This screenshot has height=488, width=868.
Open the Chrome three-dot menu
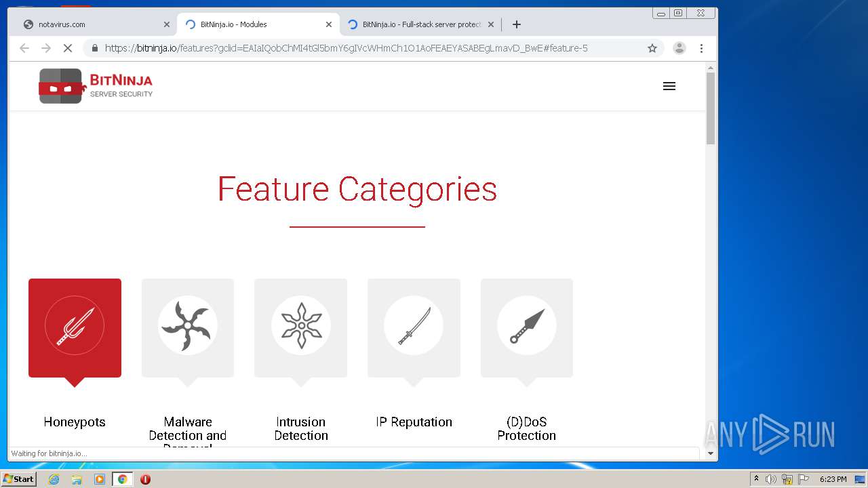pos(701,48)
